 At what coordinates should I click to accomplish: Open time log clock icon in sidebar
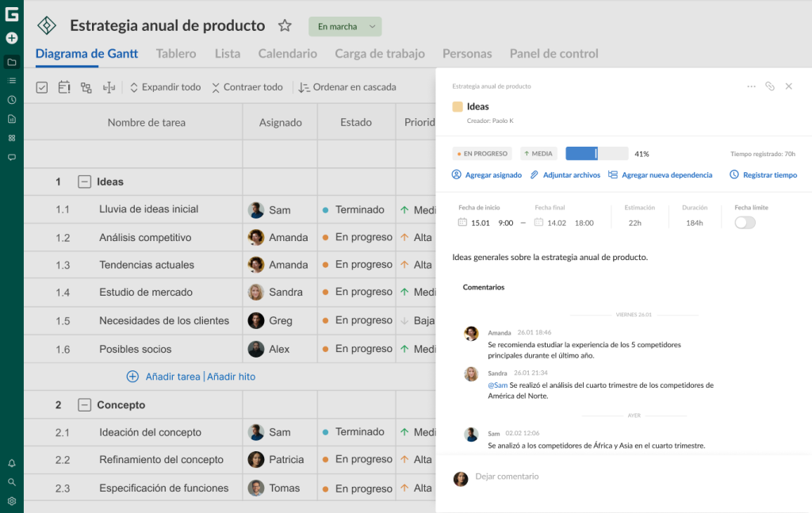click(x=11, y=100)
